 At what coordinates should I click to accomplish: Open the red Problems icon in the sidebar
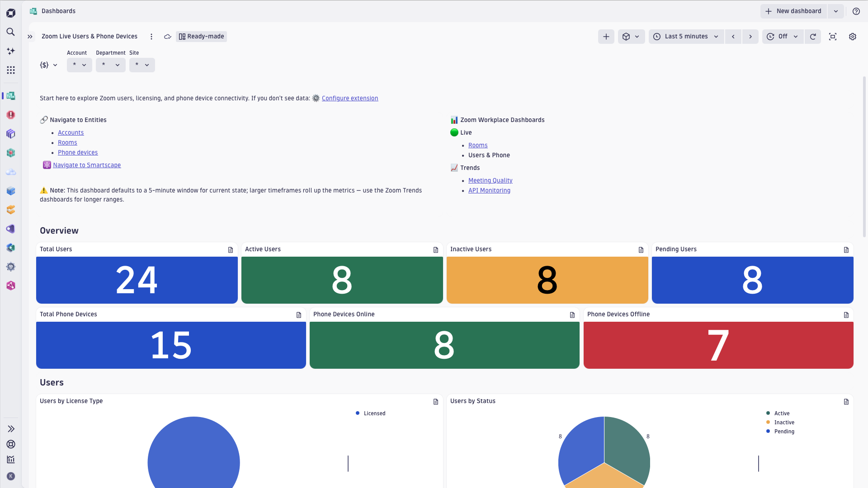click(11, 115)
